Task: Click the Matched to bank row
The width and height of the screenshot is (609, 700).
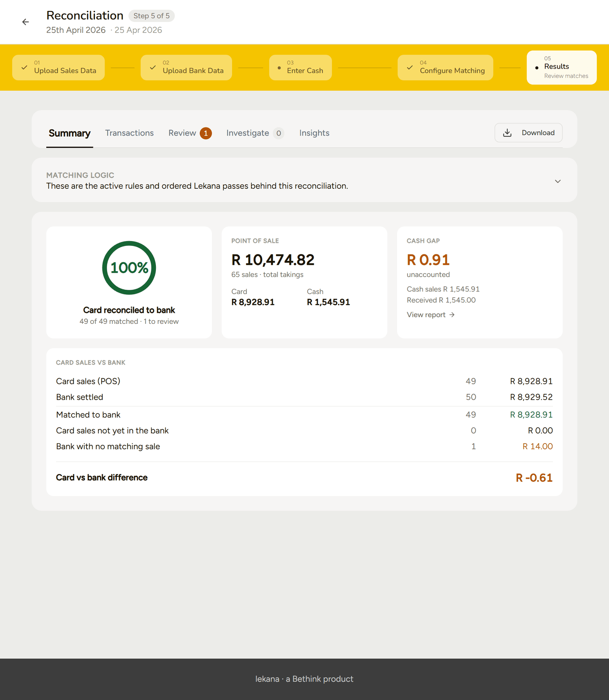Action: (x=304, y=415)
